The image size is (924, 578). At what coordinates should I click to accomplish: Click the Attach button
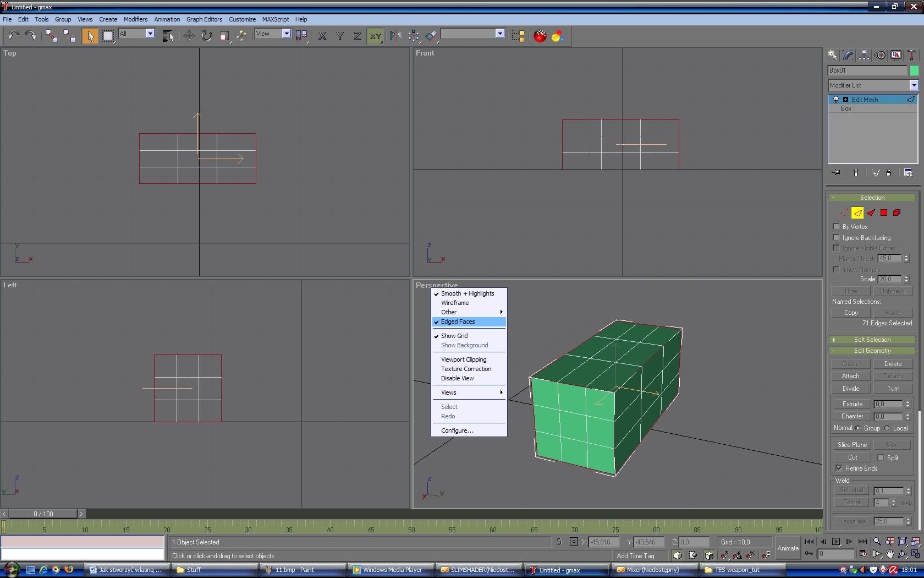[x=850, y=376]
